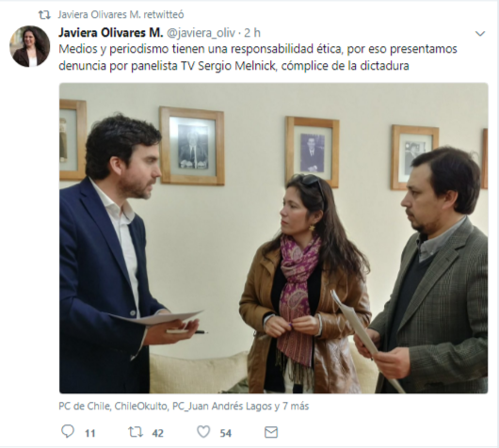Viewport: 499px width, 448px height.
Task: Open the @javiera_oliv handle link
Action: point(201,33)
